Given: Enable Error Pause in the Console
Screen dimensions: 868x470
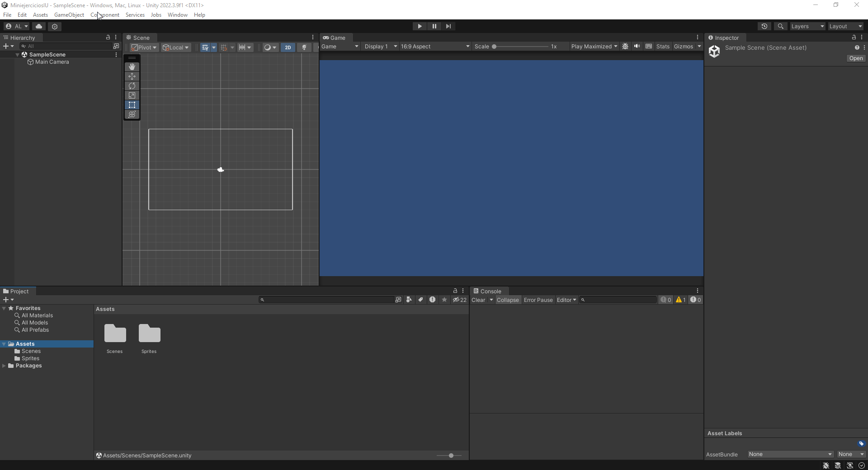Looking at the screenshot, I should coord(538,300).
